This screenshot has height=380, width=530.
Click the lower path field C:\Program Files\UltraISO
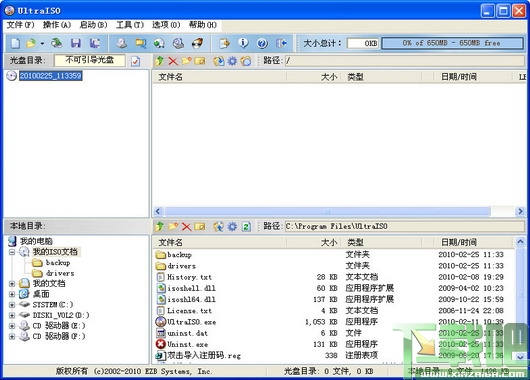pyautogui.click(x=405, y=226)
